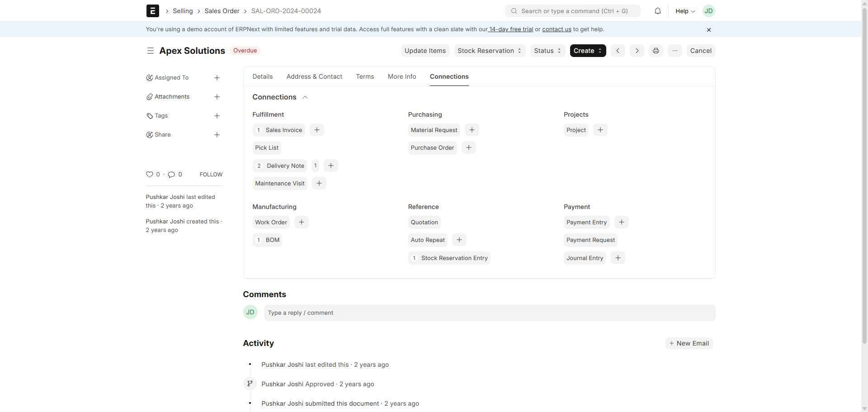Image resolution: width=868 pixels, height=412 pixels.
Task: Add new Auto Repeat plus
Action: [459, 240]
